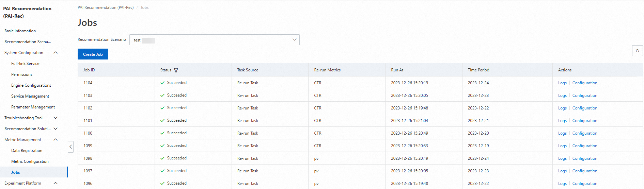The image size is (644, 189).
Task: Open Configuration for job 1099
Action: pyautogui.click(x=585, y=146)
